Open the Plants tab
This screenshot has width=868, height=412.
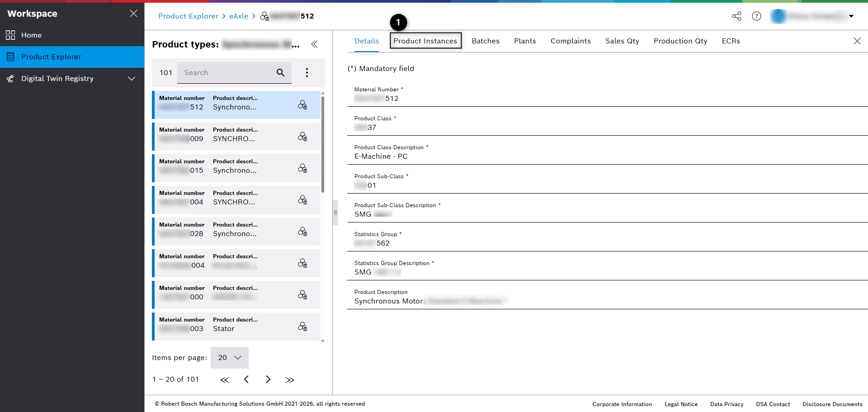click(x=525, y=41)
